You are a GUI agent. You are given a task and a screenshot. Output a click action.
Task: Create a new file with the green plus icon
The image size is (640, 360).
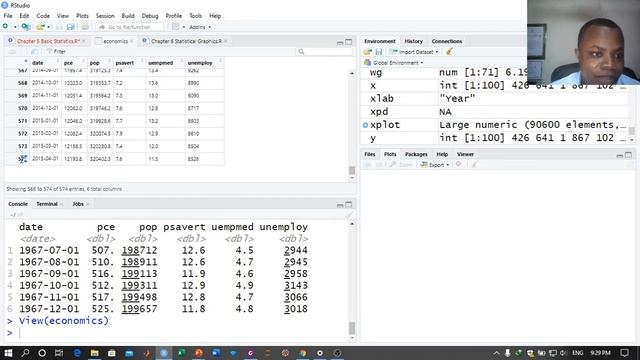pyautogui.click(x=5, y=27)
